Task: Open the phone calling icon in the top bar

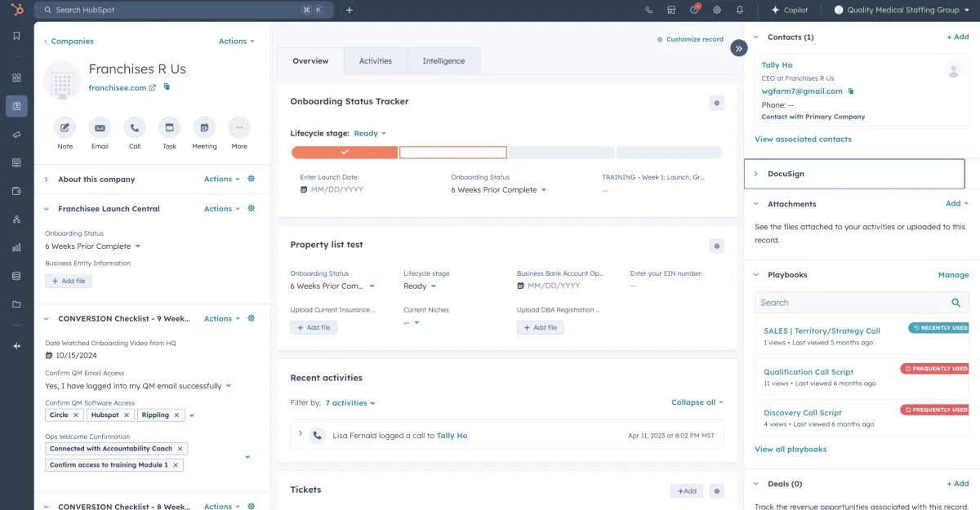Action: [x=649, y=10]
